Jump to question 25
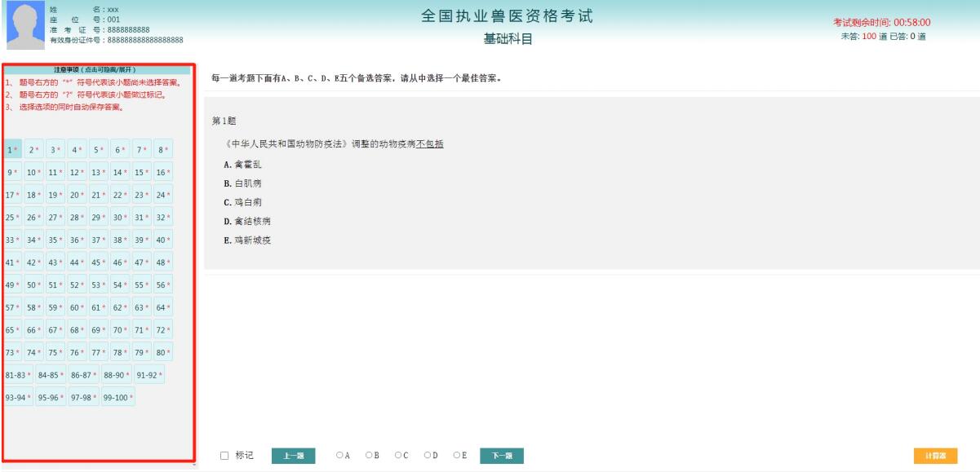This screenshot has height=472, width=980. pyautogui.click(x=13, y=217)
